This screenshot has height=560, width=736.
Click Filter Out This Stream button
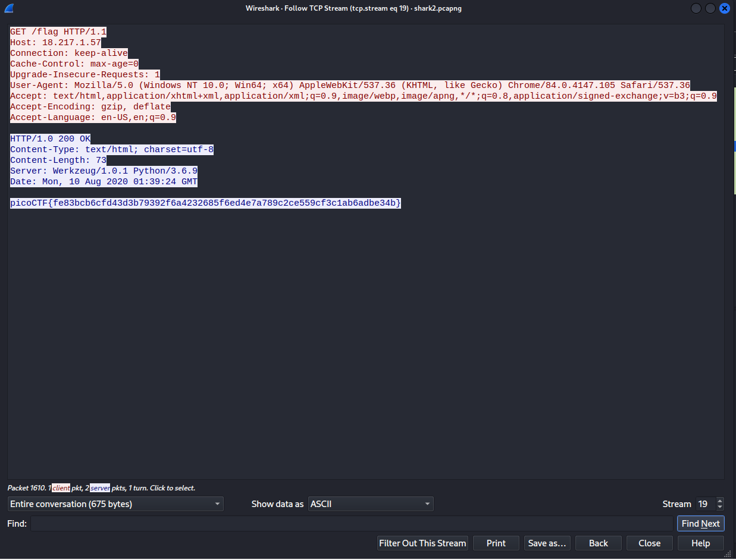pyautogui.click(x=422, y=543)
